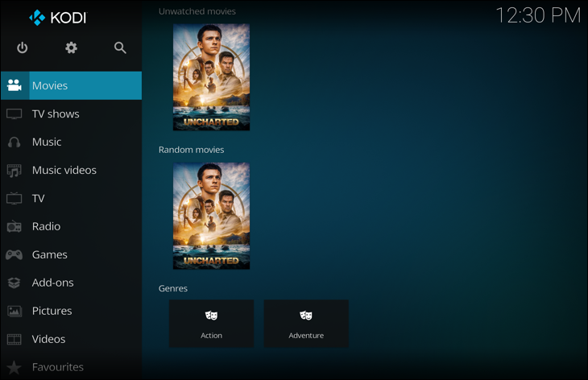The image size is (588, 380).
Task: Open TV shows section
Action: (71, 114)
